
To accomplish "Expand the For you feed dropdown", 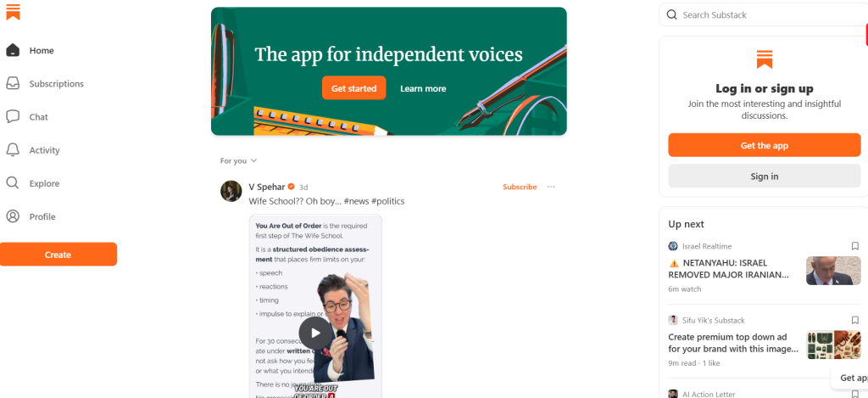I will tap(238, 160).
